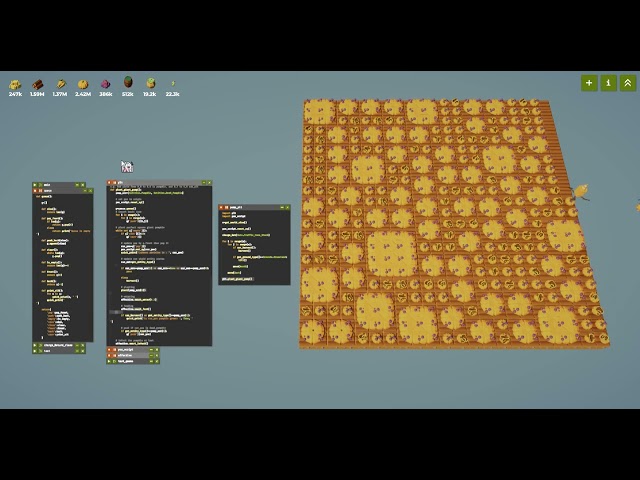The image size is (640, 480).
Task: Pause the script in the small window beside farm
Action: (x=227, y=207)
